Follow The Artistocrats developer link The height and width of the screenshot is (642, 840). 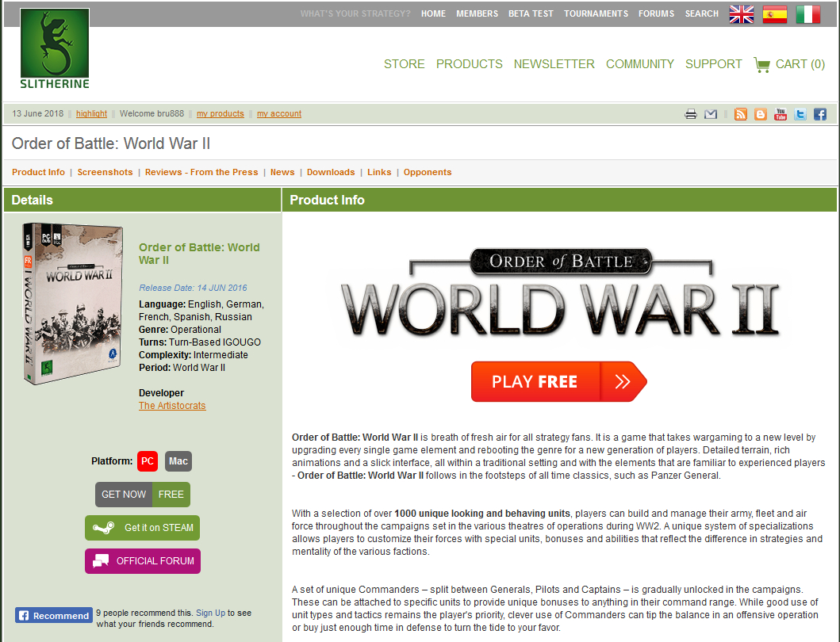tap(172, 406)
